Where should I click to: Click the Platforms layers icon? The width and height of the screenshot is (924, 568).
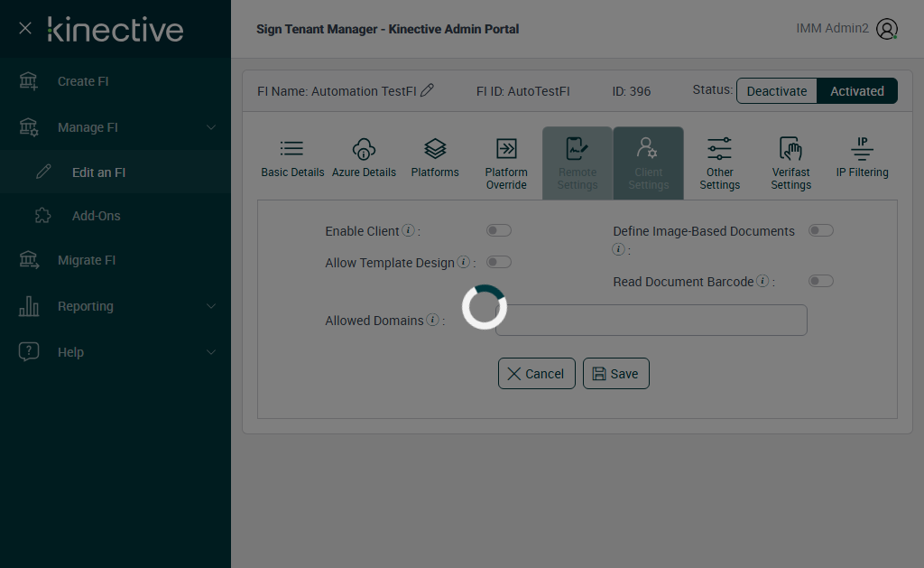(x=435, y=149)
